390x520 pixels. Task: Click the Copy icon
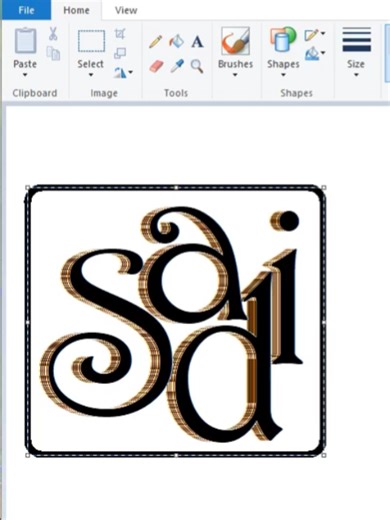53,53
